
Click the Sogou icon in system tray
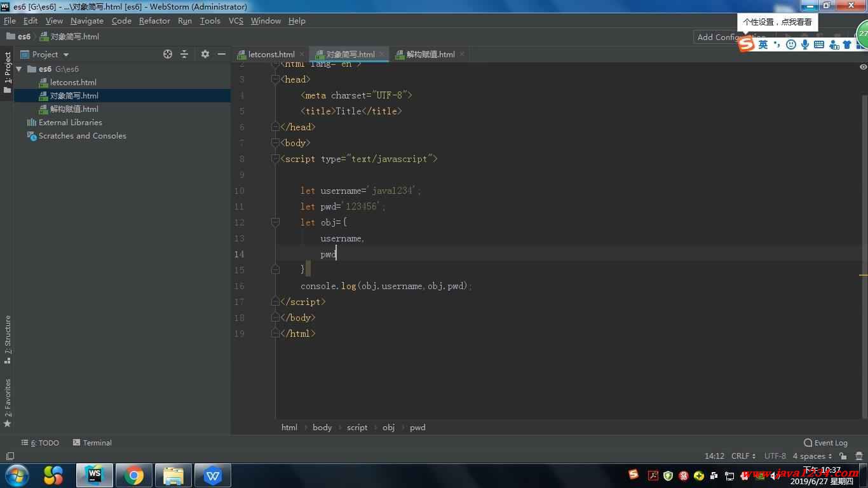tap(634, 474)
